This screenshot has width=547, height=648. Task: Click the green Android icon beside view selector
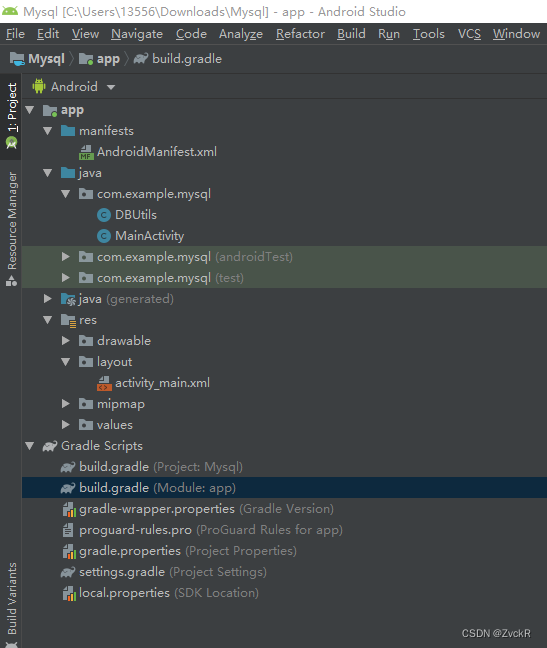pyautogui.click(x=39, y=86)
